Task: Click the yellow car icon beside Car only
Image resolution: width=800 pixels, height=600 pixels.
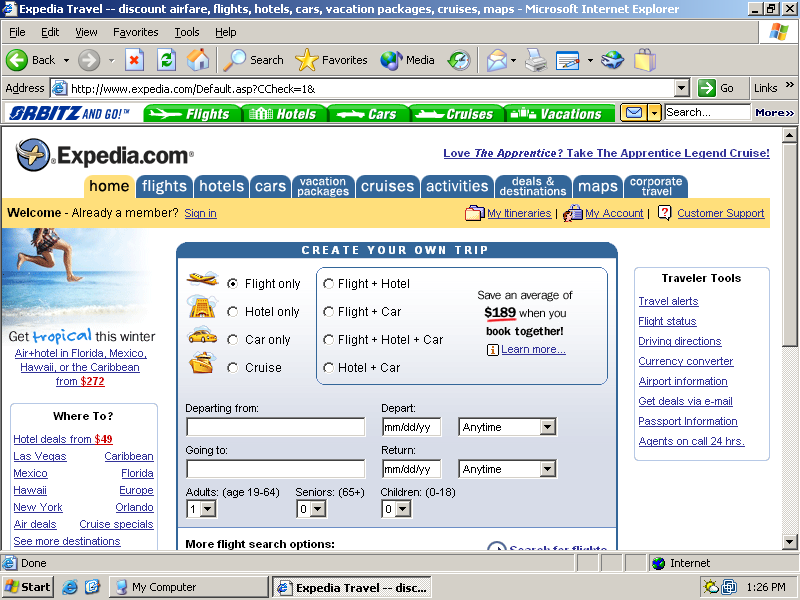Action: coord(203,336)
